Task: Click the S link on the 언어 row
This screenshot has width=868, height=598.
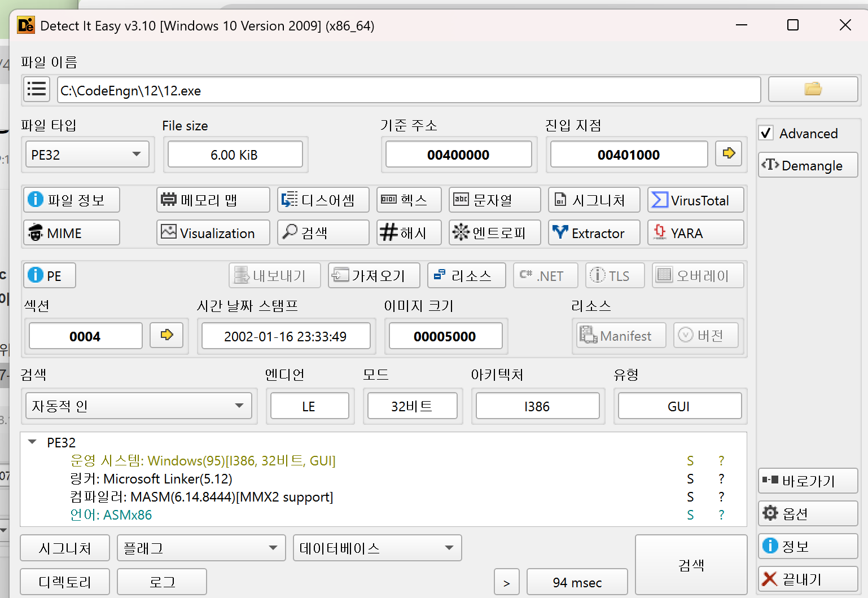Action: click(x=690, y=515)
